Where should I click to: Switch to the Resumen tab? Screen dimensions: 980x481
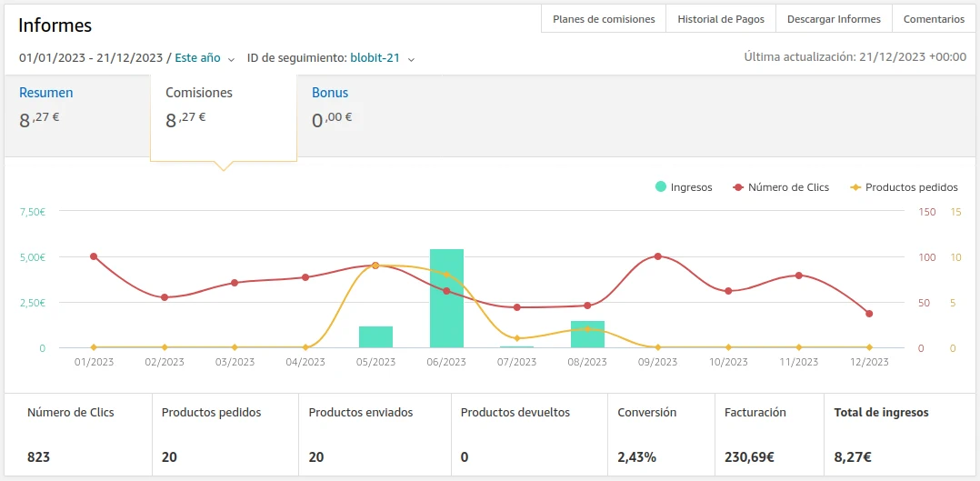pyautogui.click(x=46, y=93)
